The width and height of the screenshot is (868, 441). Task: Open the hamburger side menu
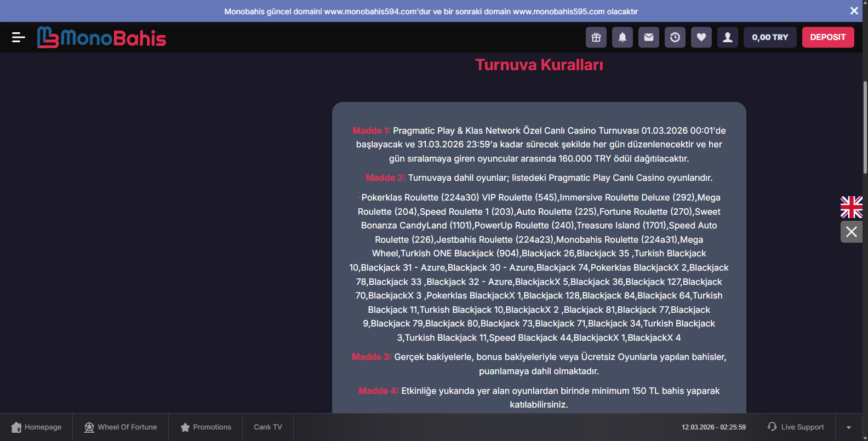(x=19, y=37)
